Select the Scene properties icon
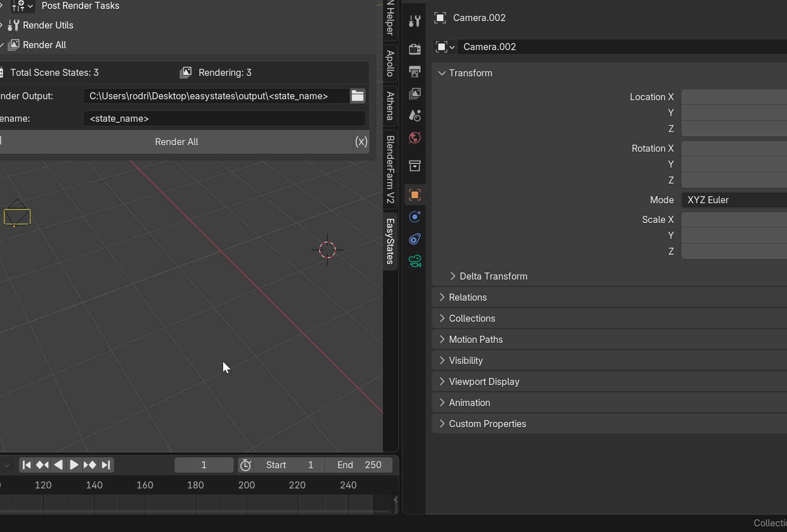The height and width of the screenshot is (532, 787). click(414, 115)
